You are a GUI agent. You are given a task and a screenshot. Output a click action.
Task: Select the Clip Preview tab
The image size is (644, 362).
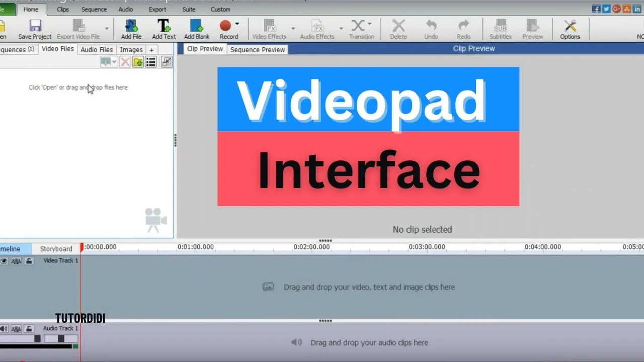[x=205, y=49]
